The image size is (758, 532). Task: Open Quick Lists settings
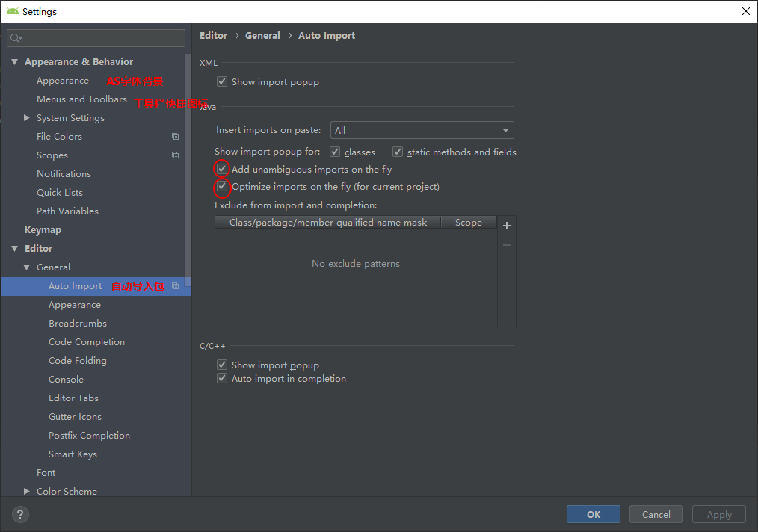(x=60, y=192)
